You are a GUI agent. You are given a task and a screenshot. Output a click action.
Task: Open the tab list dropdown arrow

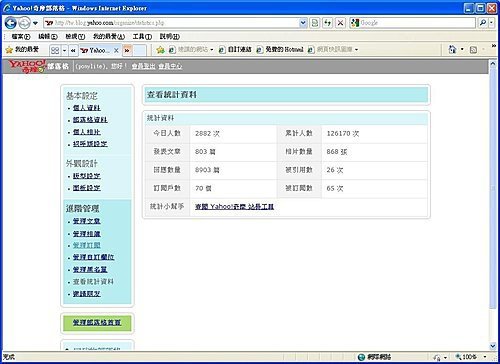65,50
